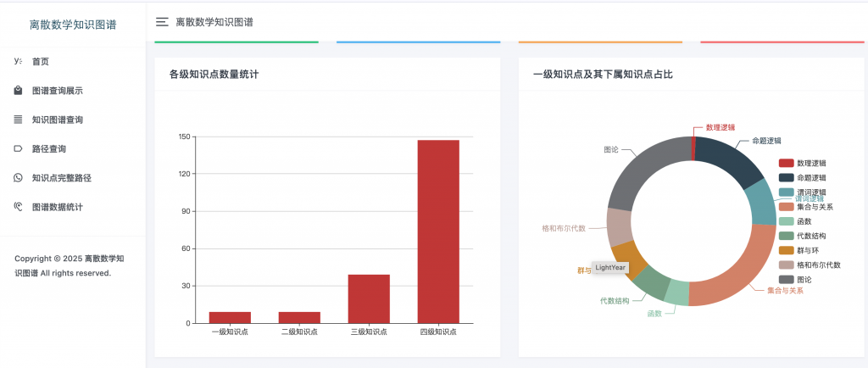Toggle the 函数 legend swatch
The height and width of the screenshot is (368, 868).
coord(786,221)
